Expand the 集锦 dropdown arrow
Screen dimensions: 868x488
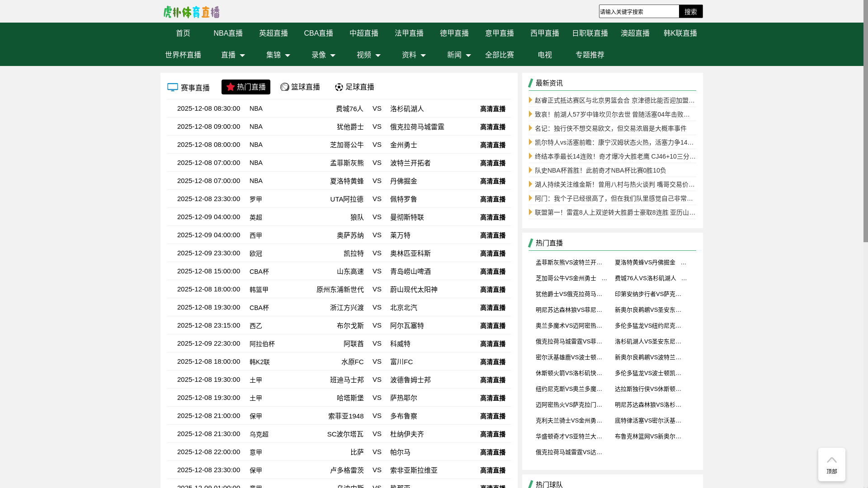[287, 56]
